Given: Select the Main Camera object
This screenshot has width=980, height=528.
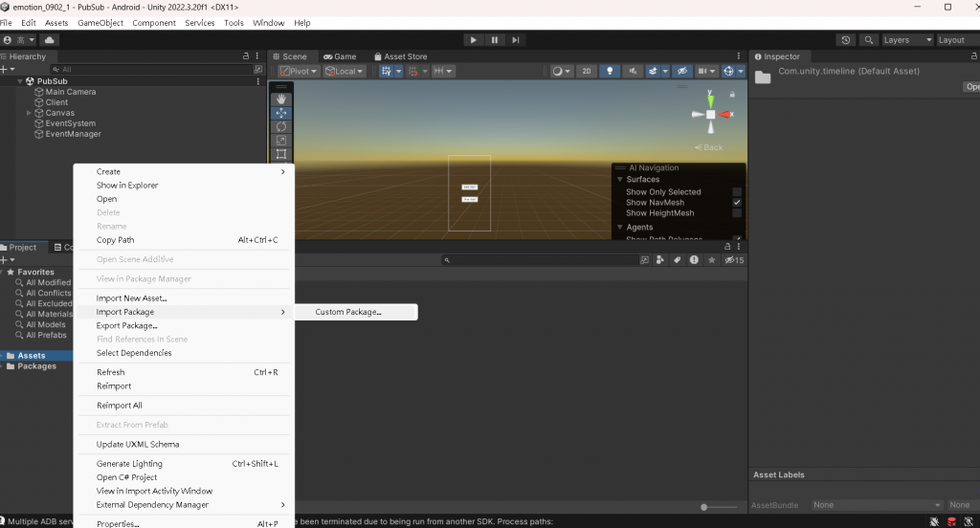Looking at the screenshot, I should [70, 92].
